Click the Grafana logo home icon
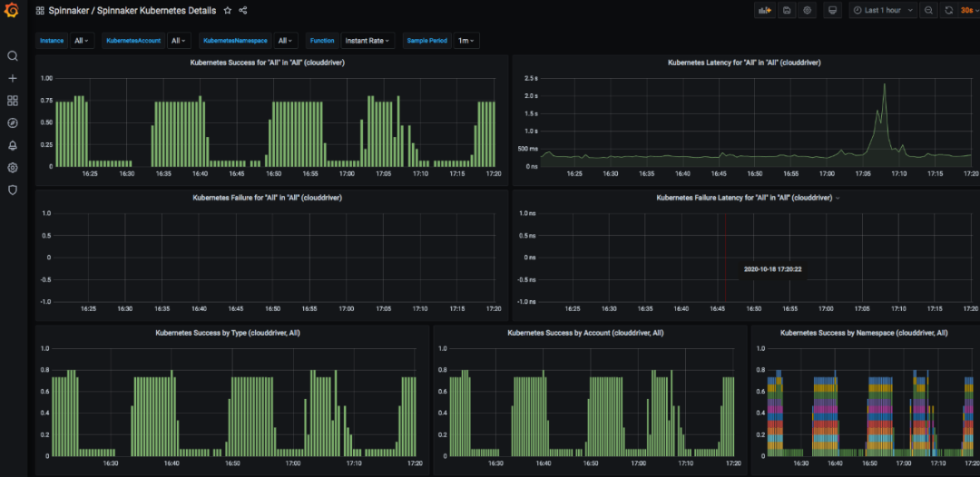The width and height of the screenshot is (980, 477). click(x=13, y=11)
